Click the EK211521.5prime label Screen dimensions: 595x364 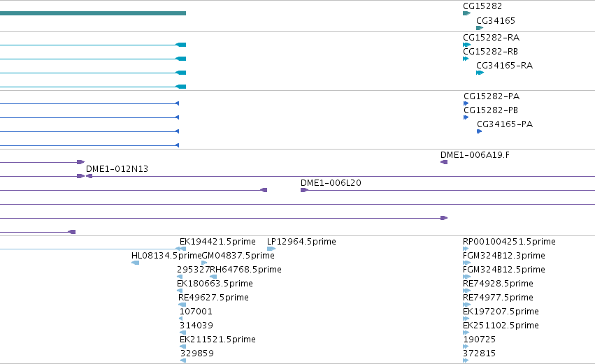[217, 340]
